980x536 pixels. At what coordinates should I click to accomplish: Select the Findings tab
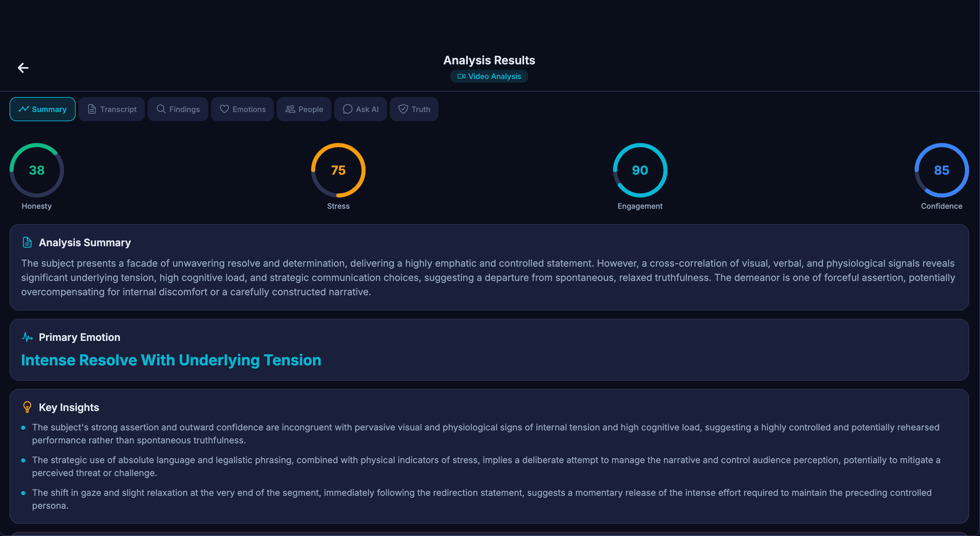point(178,109)
